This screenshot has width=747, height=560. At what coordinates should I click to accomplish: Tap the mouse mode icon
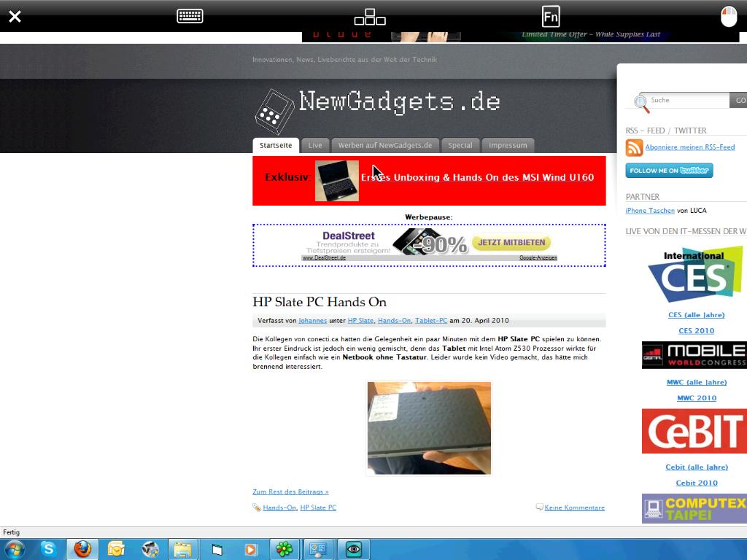(729, 17)
